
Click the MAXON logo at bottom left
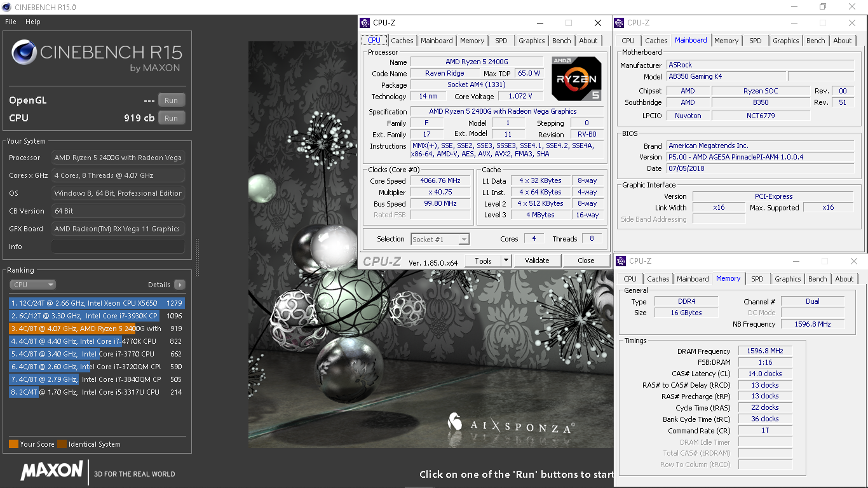point(51,470)
